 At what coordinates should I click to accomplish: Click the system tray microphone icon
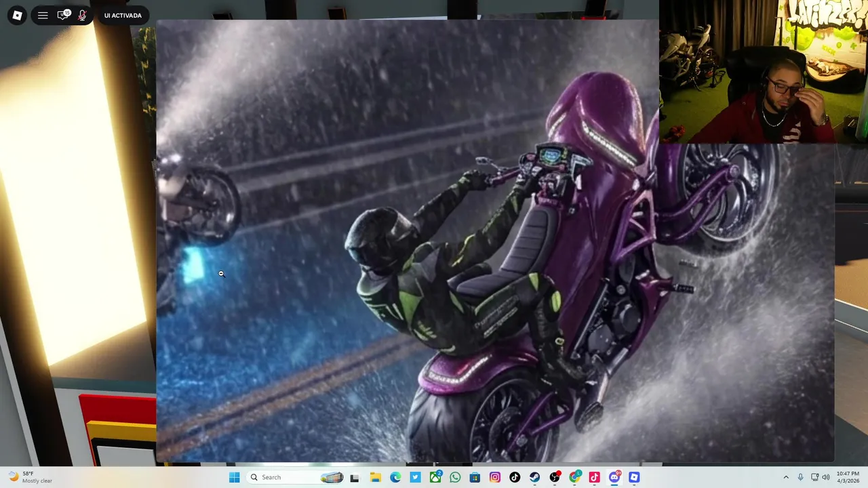click(800, 477)
